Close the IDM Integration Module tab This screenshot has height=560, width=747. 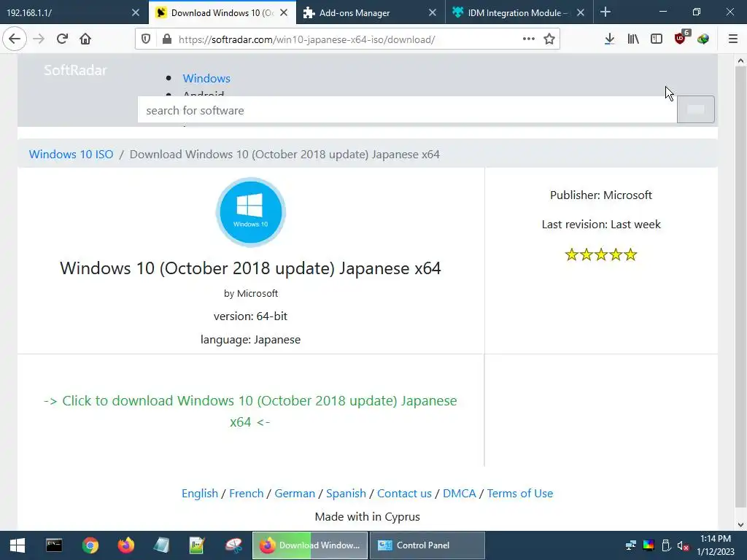(x=580, y=12)
